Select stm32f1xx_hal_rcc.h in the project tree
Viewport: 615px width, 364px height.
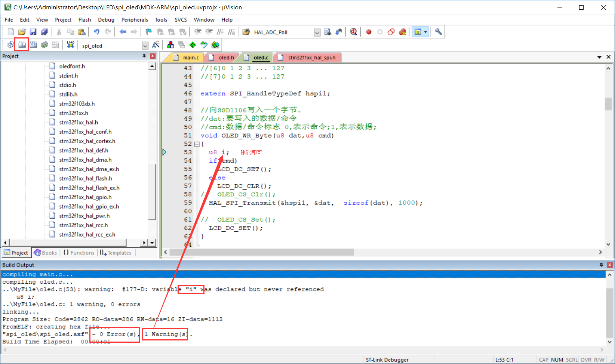point(83,225)
